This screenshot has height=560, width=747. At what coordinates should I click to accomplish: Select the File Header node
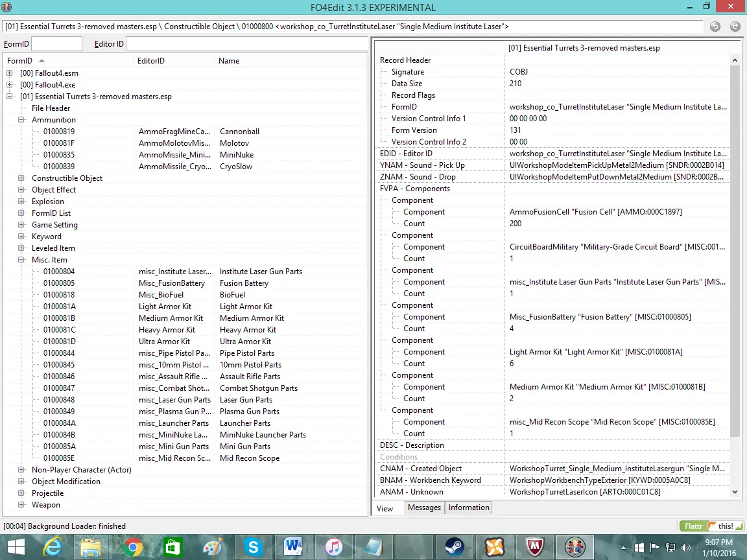[51, 108]
